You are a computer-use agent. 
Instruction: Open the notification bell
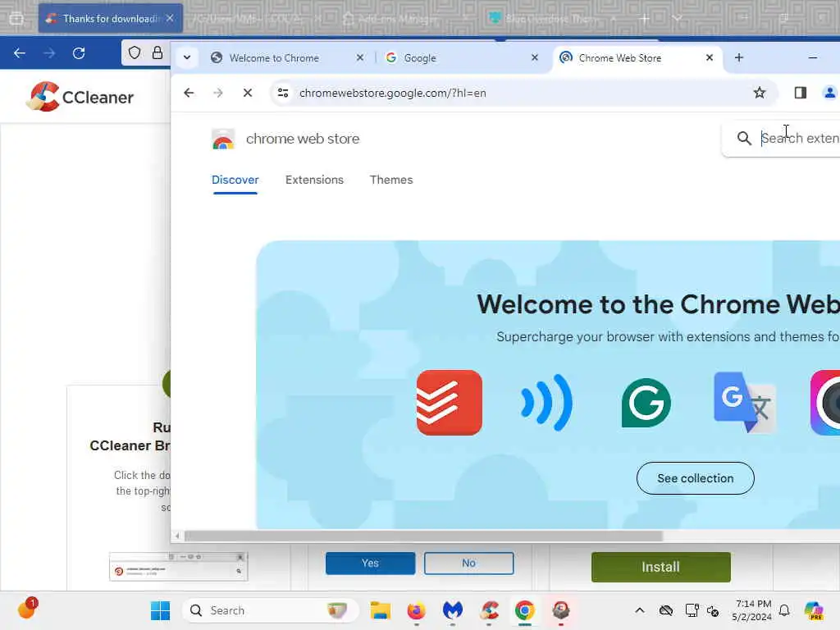point(784,610)
